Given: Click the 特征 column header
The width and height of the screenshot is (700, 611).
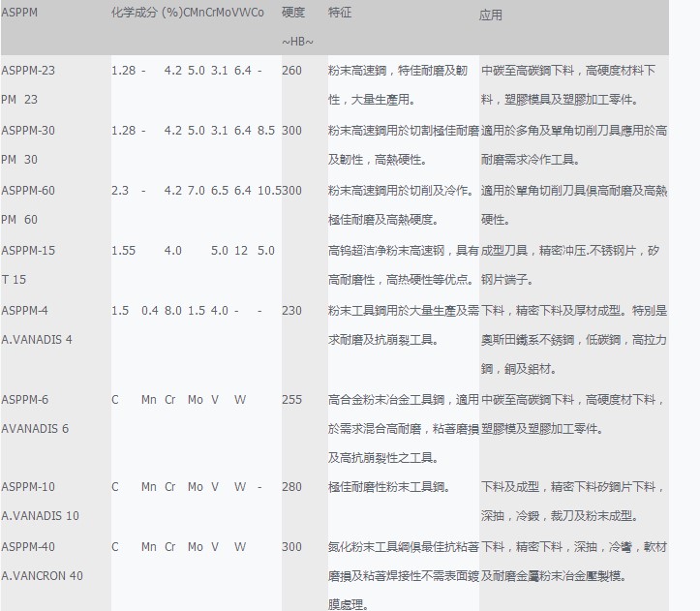Looking at the screenshot, I should coord(340,13).
